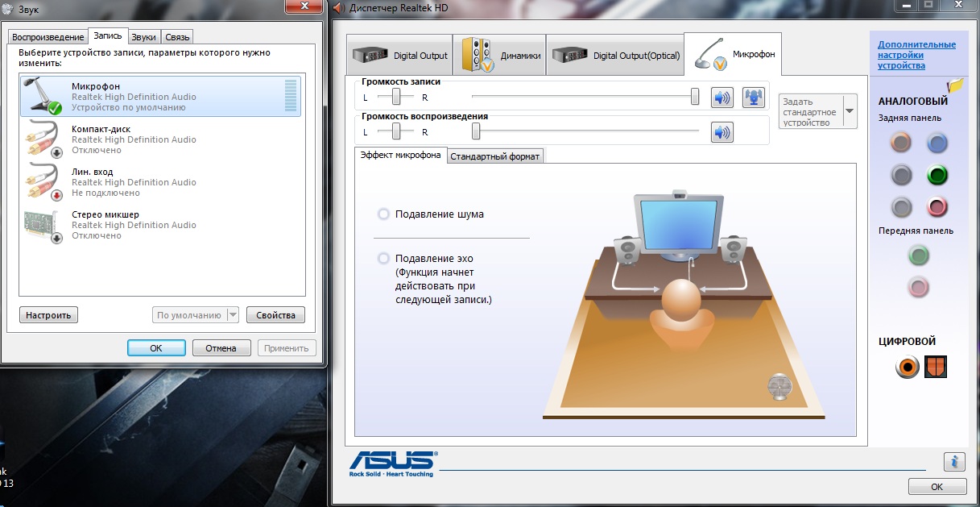Switch to the Воспроизведение tab
980x507 pixels.
pos(48,37)
